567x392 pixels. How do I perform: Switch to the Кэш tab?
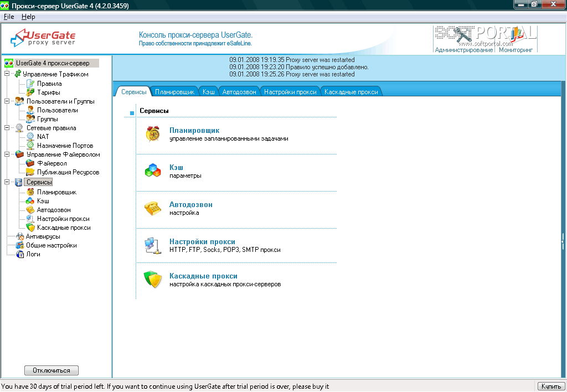(208, 92)
